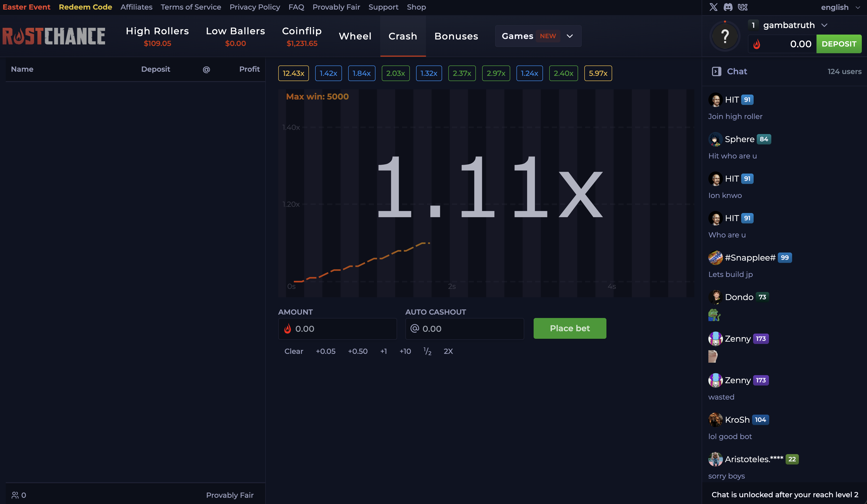Go to the Coinflip tab
This screenshot has width=867, height=504.
(x=302, y=36)
